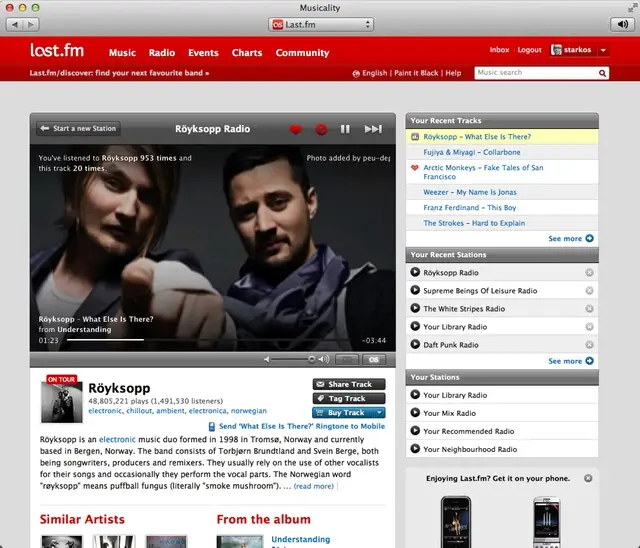Click the English language link
640x548 pixels.
point(374,73)
